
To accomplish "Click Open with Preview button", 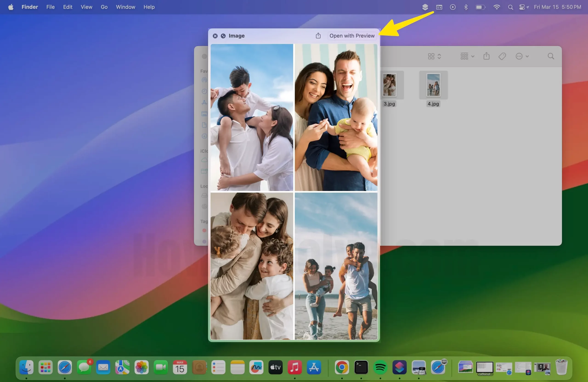I will 352,36.
